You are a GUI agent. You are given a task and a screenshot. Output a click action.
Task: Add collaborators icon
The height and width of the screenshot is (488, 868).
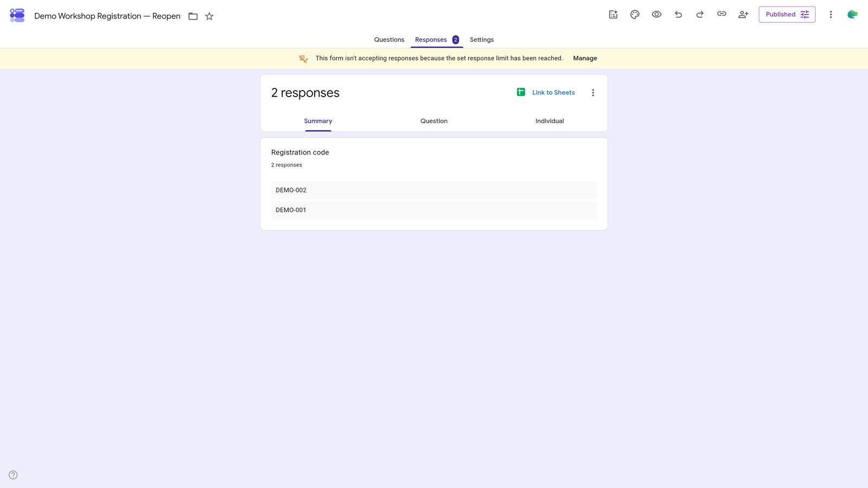(x=743, y=15)
